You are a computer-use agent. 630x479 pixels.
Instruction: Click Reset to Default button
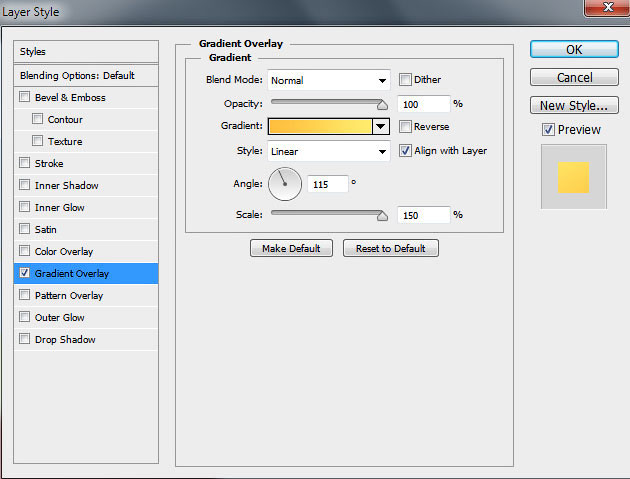coord(391,248)
